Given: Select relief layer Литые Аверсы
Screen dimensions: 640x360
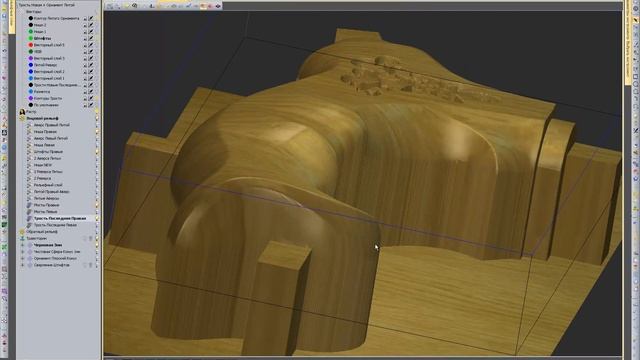Looking at the screenshot, I should [x=46, y=198].
